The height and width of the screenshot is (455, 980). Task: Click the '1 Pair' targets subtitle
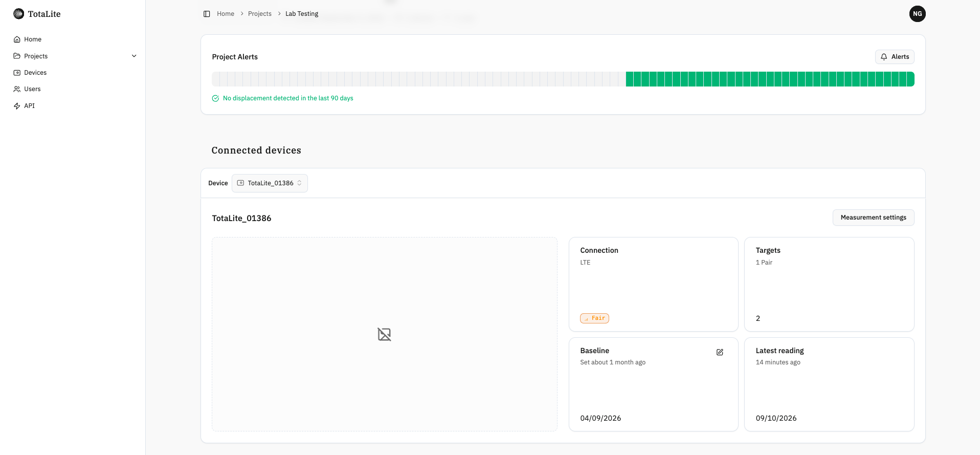pyautogui.click(x=764, y=263)
